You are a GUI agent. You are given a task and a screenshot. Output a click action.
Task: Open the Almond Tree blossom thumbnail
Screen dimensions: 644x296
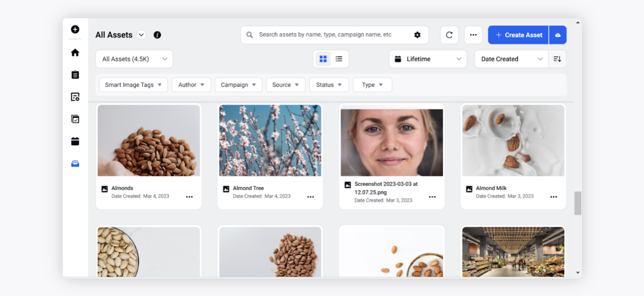click(270, 140)
